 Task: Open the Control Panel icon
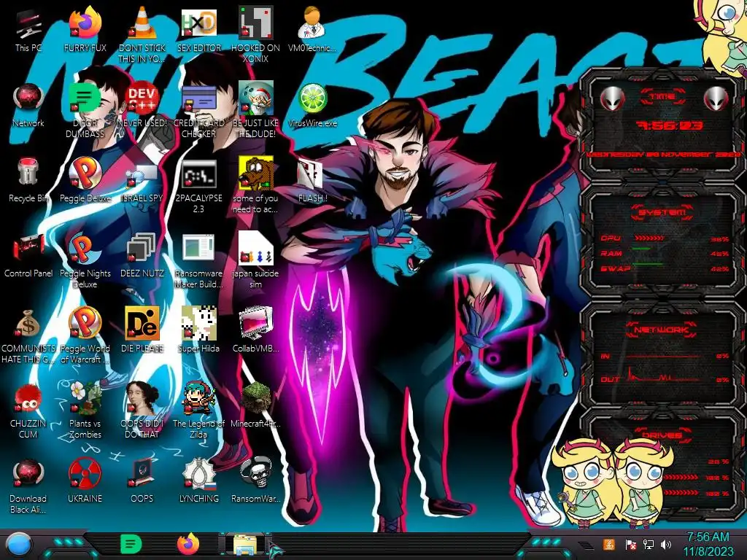coord(28,256)
